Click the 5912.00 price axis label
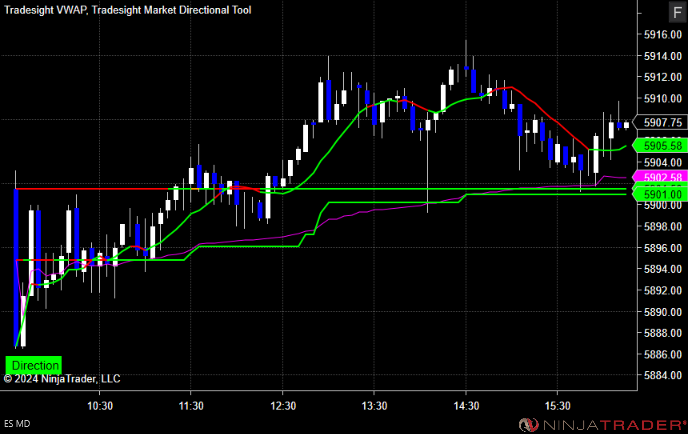The image size is (688, 434). 663,77
